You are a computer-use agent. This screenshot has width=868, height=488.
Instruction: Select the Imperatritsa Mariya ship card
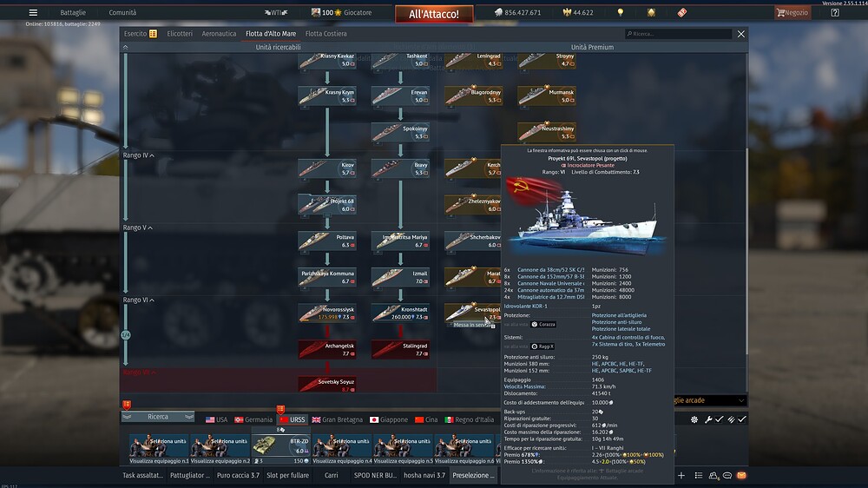(x=400, y=241)
